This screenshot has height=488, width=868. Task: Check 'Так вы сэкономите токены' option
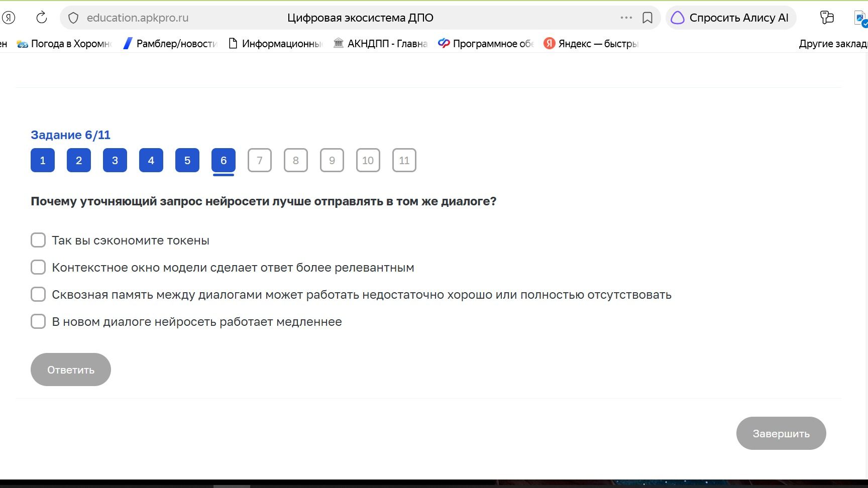click(38, 240)
